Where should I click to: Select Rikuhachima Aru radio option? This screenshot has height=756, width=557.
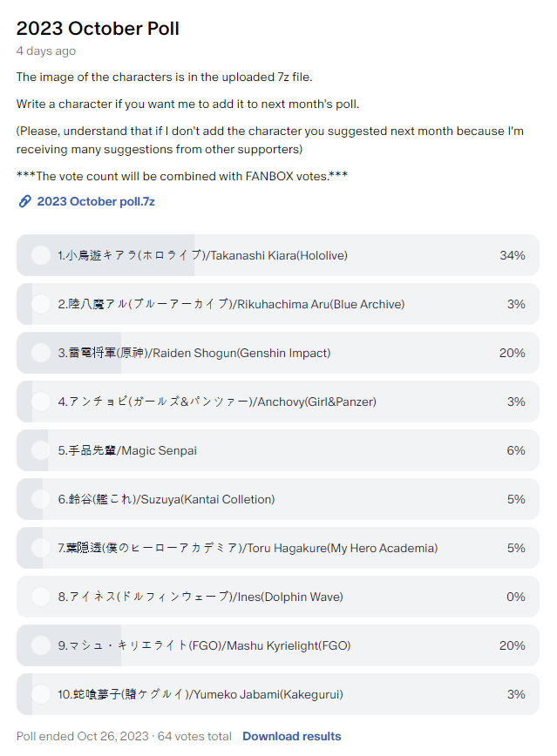[x=41, y=304]
